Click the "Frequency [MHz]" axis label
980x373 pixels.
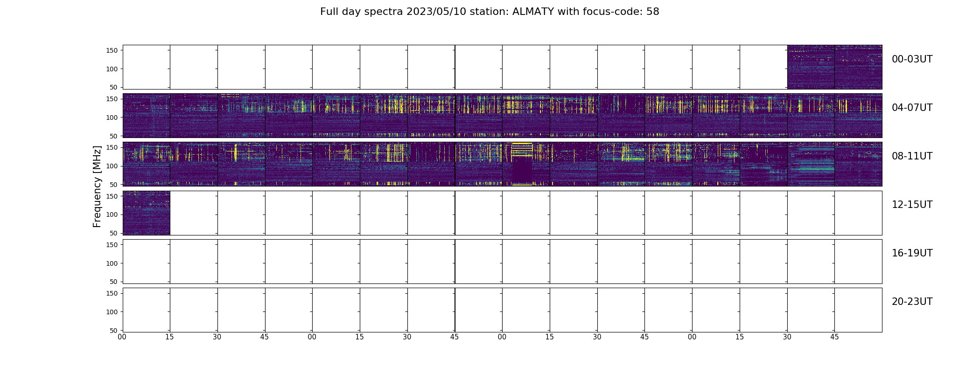[97, 186]
